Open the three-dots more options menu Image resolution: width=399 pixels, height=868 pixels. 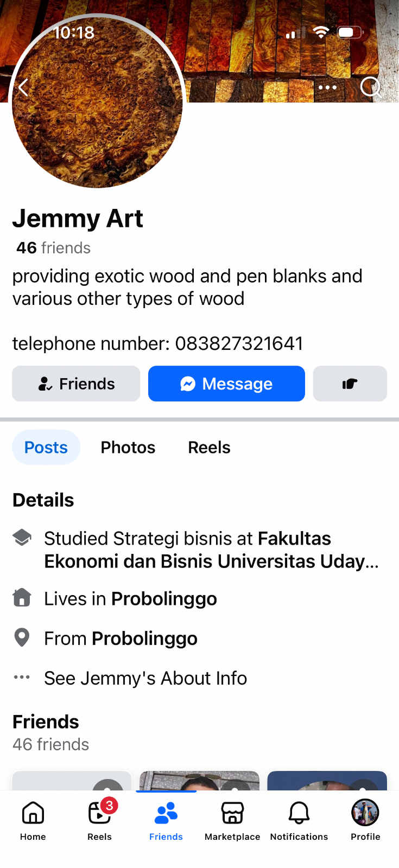327,87
